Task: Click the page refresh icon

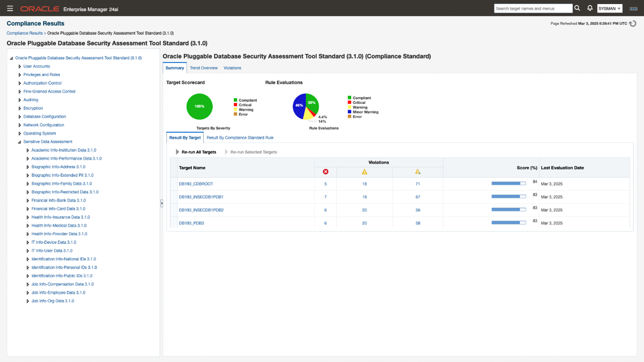Action: tap(633, 23)
